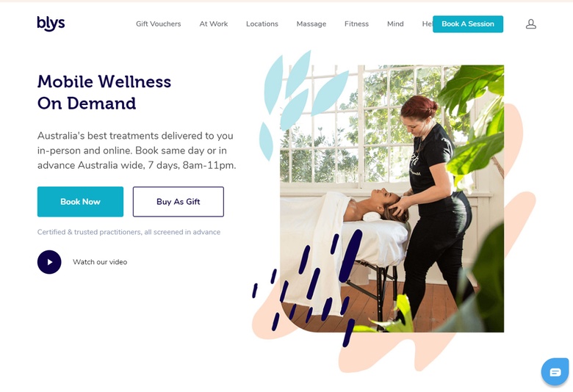This screenshot has height=392, width=573.
Task: Open the chat widget bubble
Action: pyautogui.click(x=555, y=372)
